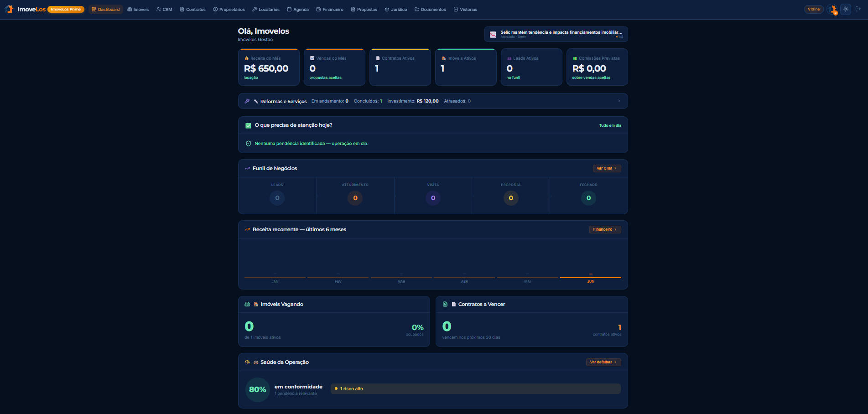Open Locatários section
868x414 pixels.
266,9
